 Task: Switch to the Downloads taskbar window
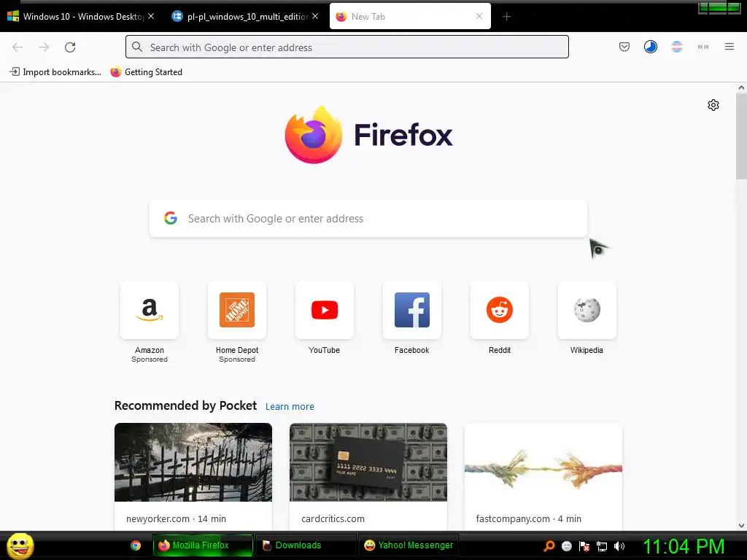point(306,545)
